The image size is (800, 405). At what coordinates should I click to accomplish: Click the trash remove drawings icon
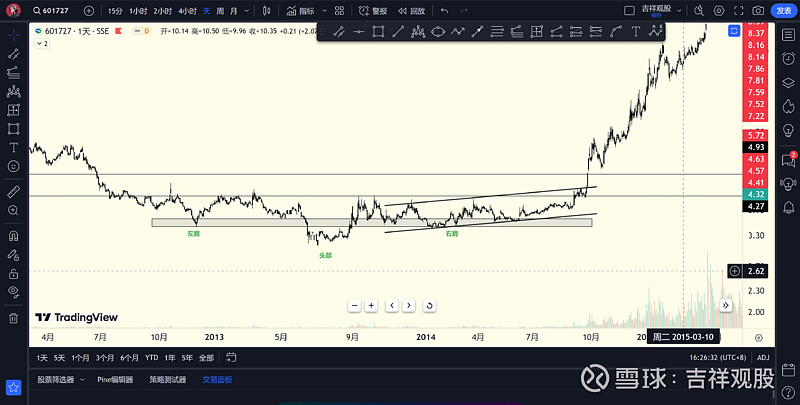tap(14, 318)
